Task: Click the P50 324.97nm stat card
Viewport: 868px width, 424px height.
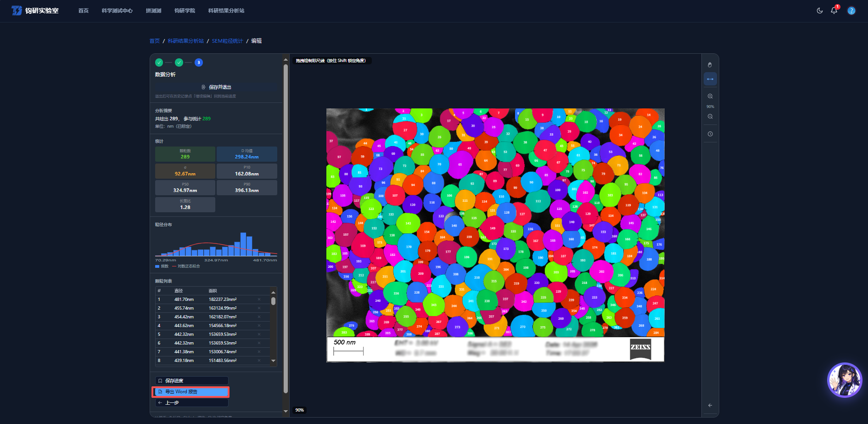Action: 185,187
